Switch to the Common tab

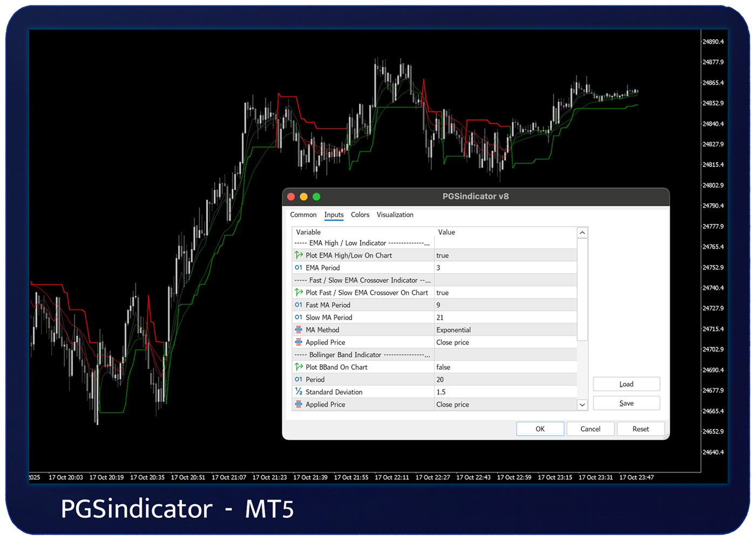click(x=303, y=215)
